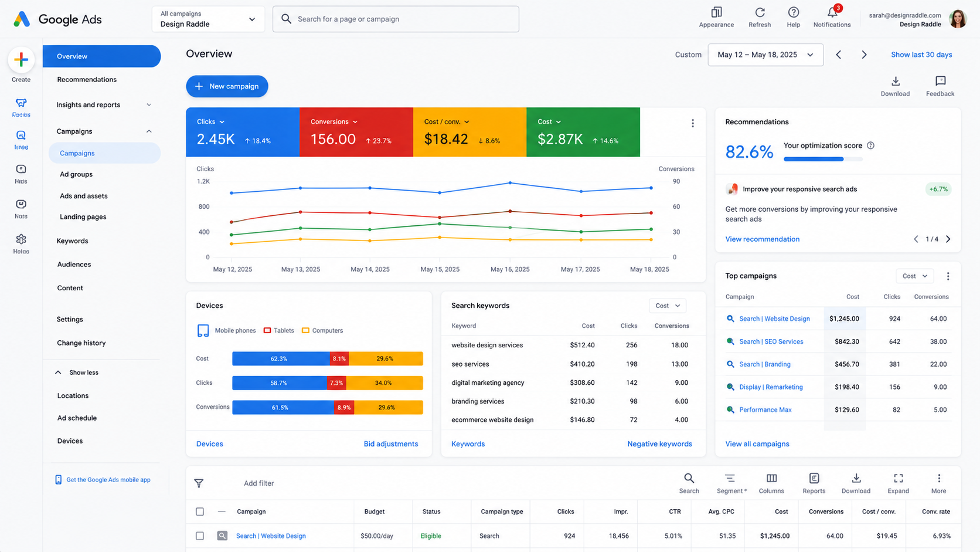Open Search keywords Cost dropdown
Image resolution: width=980 pixels, height=552 pixels.
pos(668,306)
